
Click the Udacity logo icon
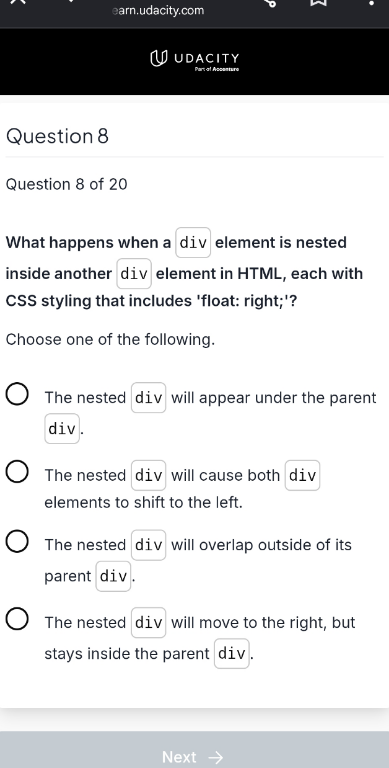(x=158, y=59)
